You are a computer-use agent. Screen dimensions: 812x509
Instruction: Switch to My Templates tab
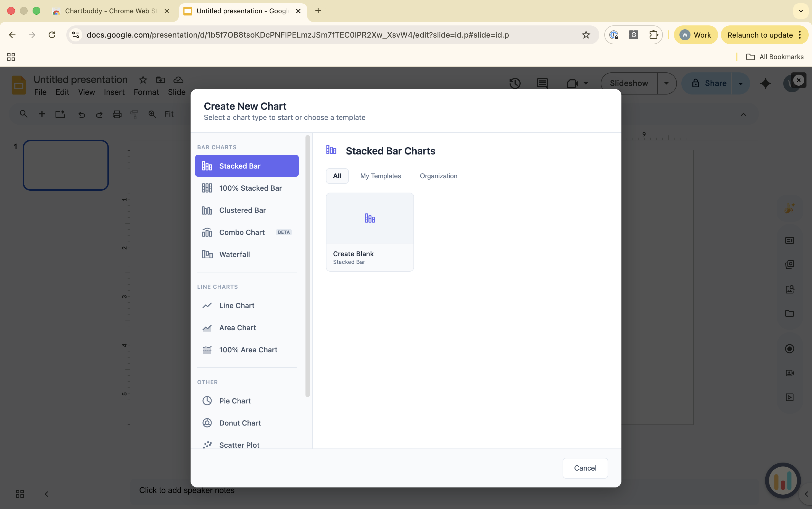tap(380, 176)
